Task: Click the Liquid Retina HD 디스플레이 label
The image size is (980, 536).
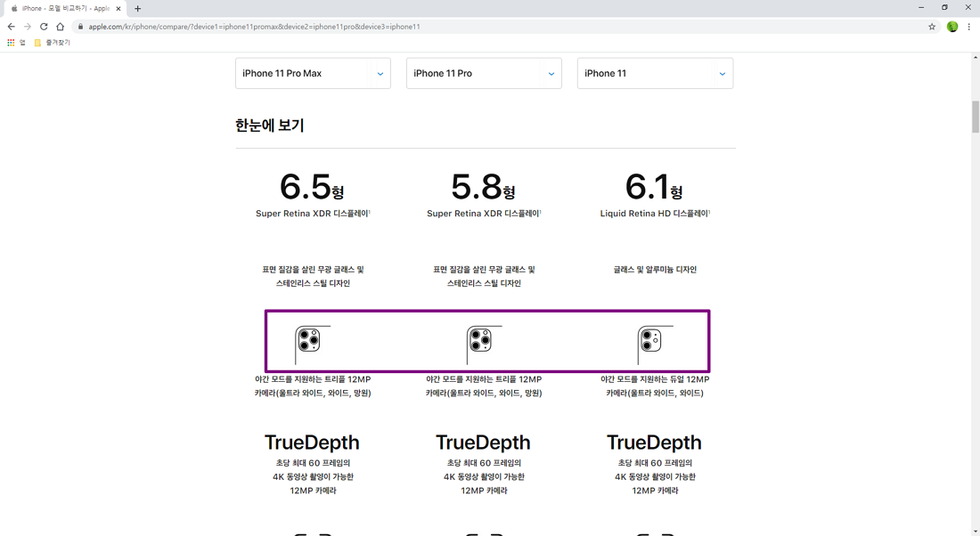Action: tap(655, 214)
